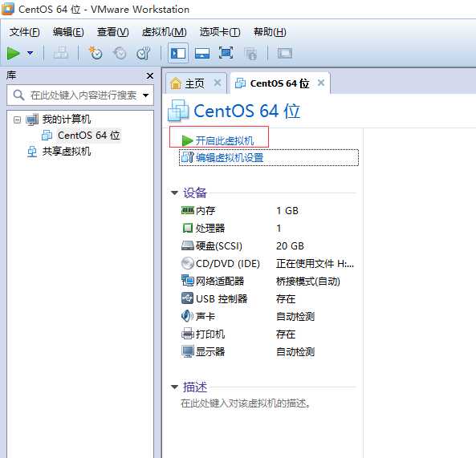The width and height of the screenshot is (476, 458).
Task: Click the green power-on toolbar button
Action: pos(14,54)
